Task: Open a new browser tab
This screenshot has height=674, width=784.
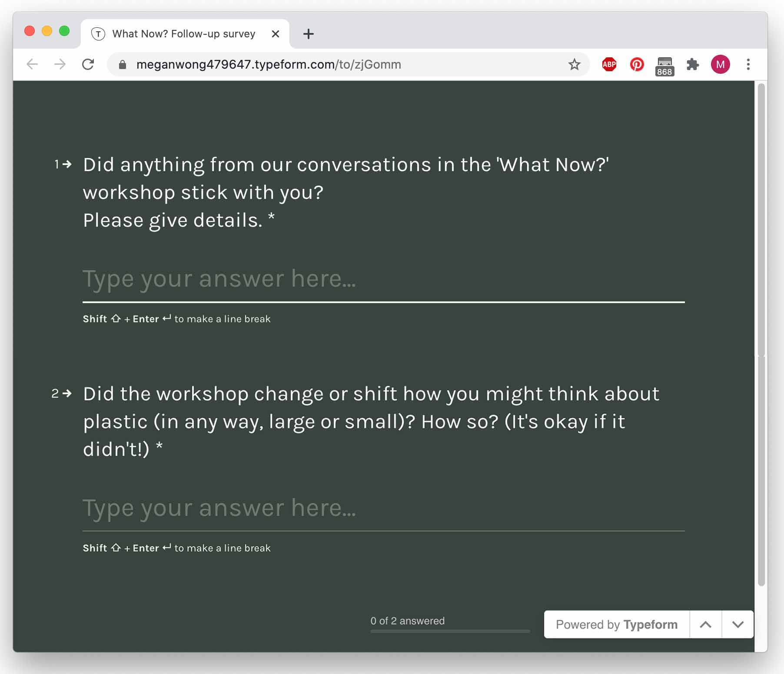Action: coord(308,34)
